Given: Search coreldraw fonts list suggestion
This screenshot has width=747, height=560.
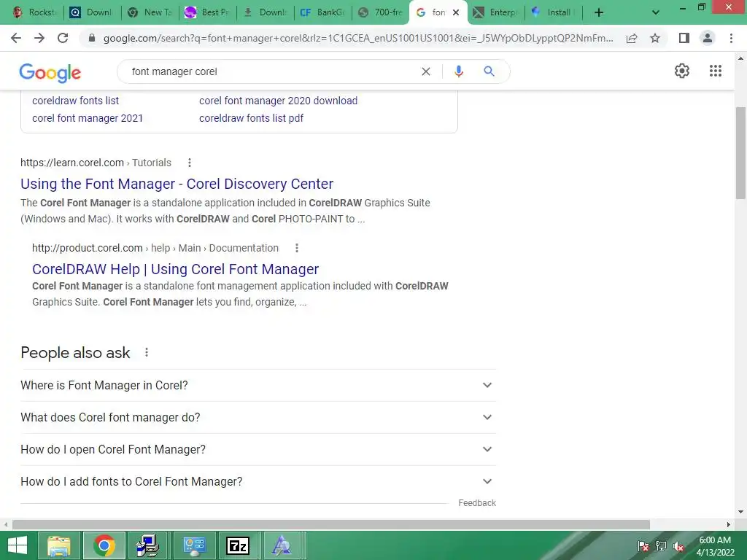Looking at the screenshot, I should click(75, 101).
